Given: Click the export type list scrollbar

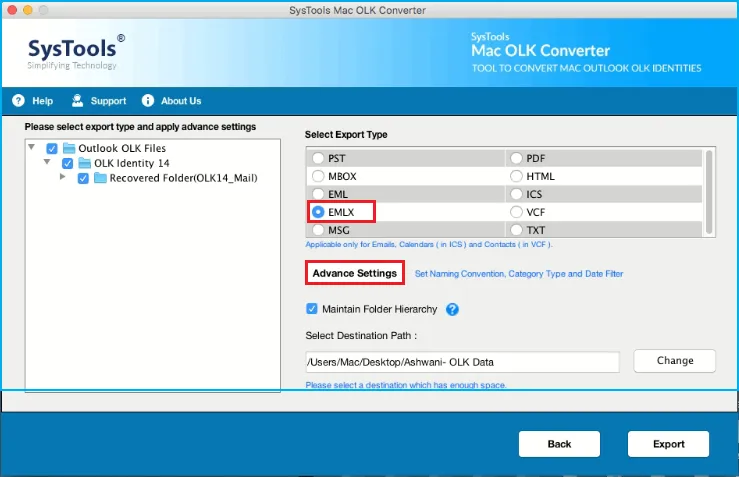Looking at the screenshot, I should point(708,192).
